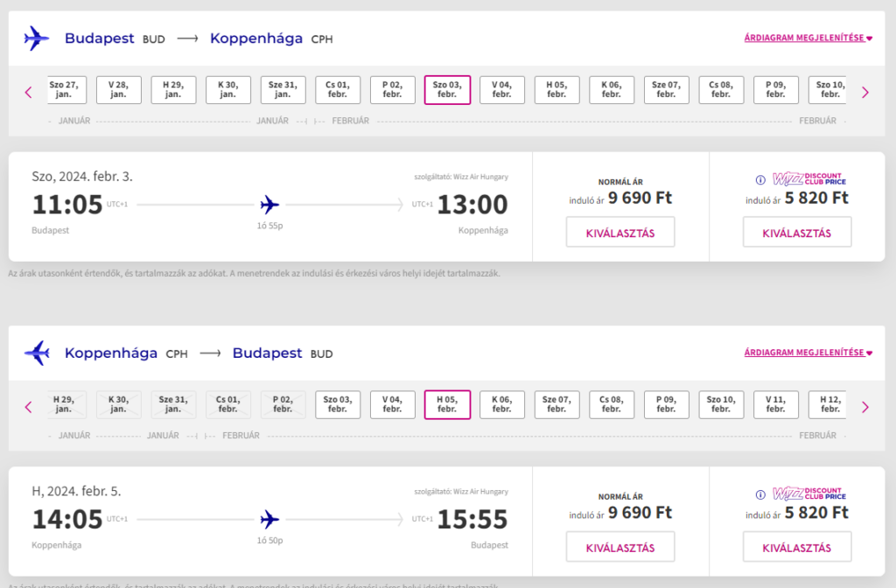Click info icon next to return Wizz Discount Club
The image size is (896, 588).
point(759,495)
